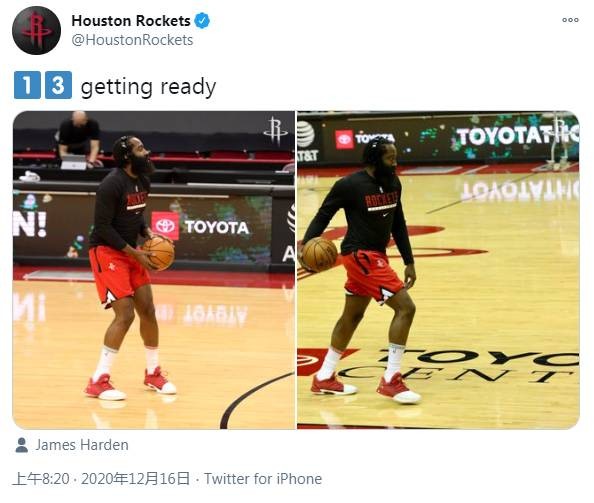Open the left photo of player shooting

tap(154, 270)
